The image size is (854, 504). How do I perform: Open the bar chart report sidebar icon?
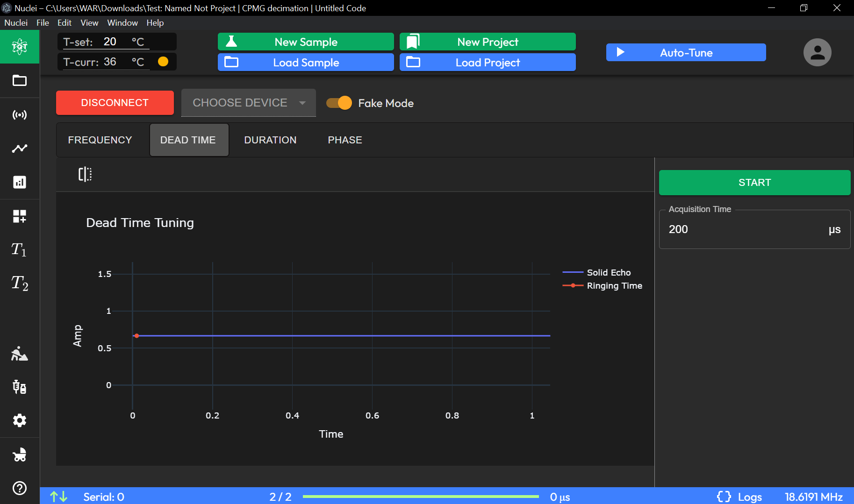pos(20,182)
